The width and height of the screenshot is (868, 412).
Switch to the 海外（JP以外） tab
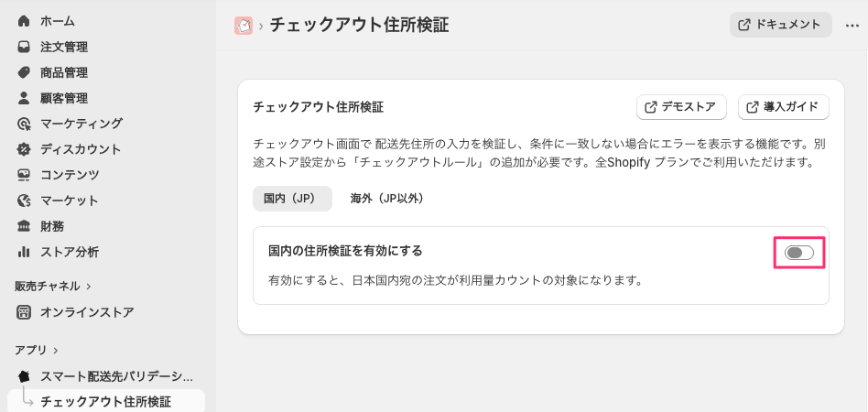[386, 199]
